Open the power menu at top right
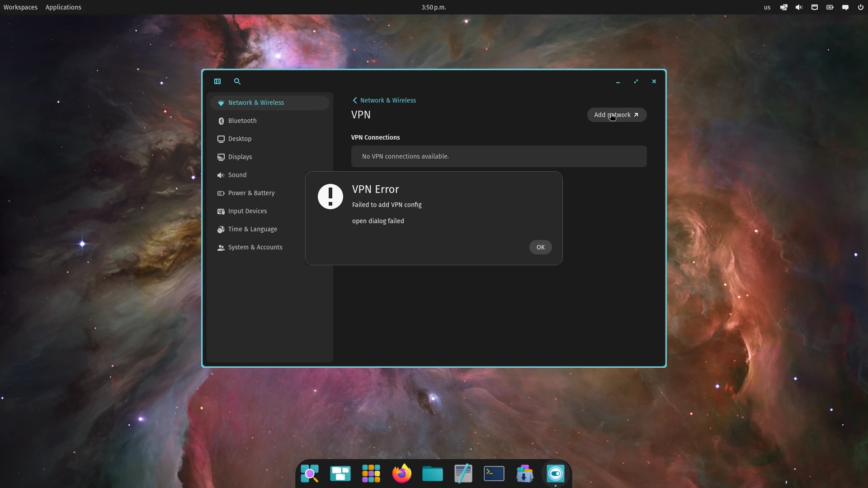Screen dimensions: 868x488 coord(860,7)
